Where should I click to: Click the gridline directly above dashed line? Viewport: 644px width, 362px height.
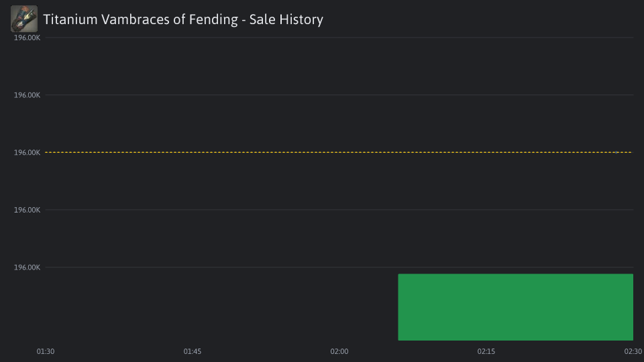click(x=339, y=95)
